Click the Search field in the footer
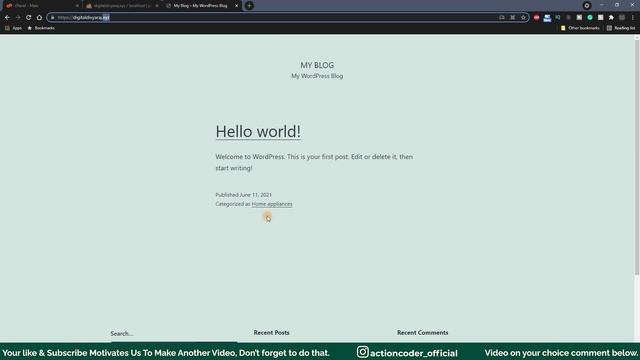 (173, 333)
